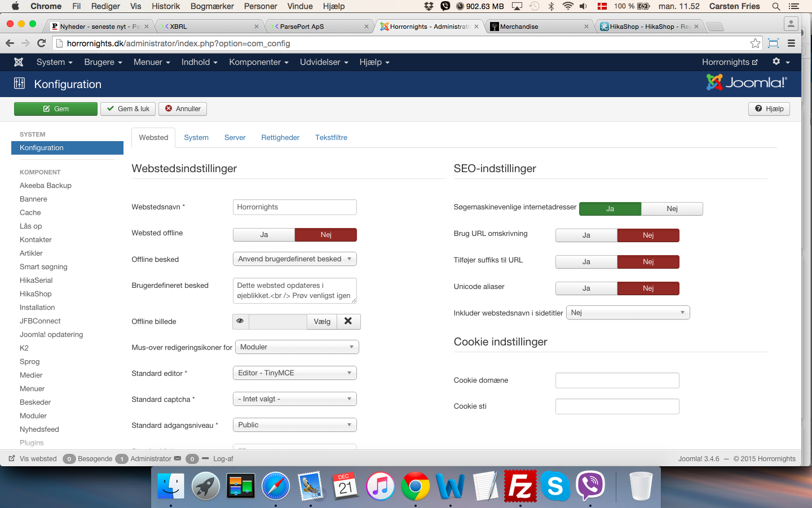Switch to the System config tab
Image resolution: width=812 pixels, height=508 pixels.
point(196,138)
